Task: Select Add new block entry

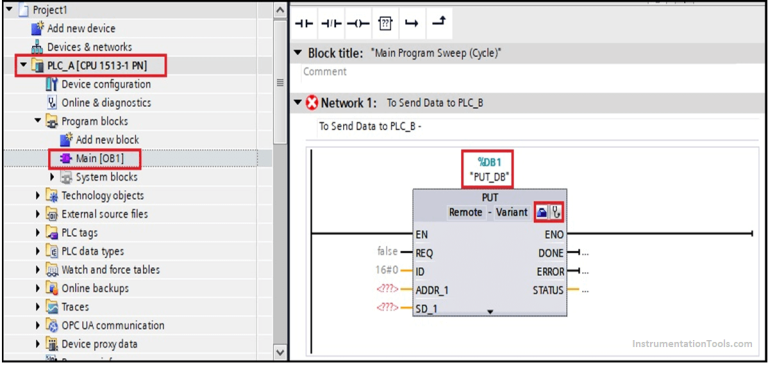Action: pos(107,140)
